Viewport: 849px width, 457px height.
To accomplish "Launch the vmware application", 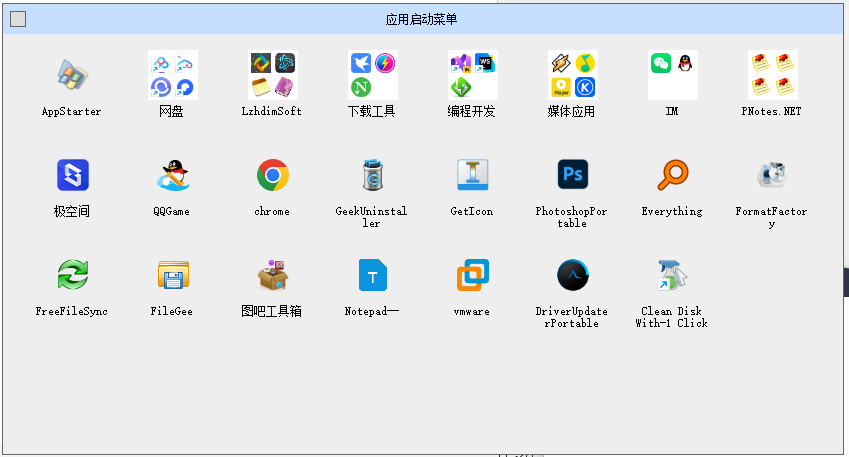I will [x=472, y=275].
